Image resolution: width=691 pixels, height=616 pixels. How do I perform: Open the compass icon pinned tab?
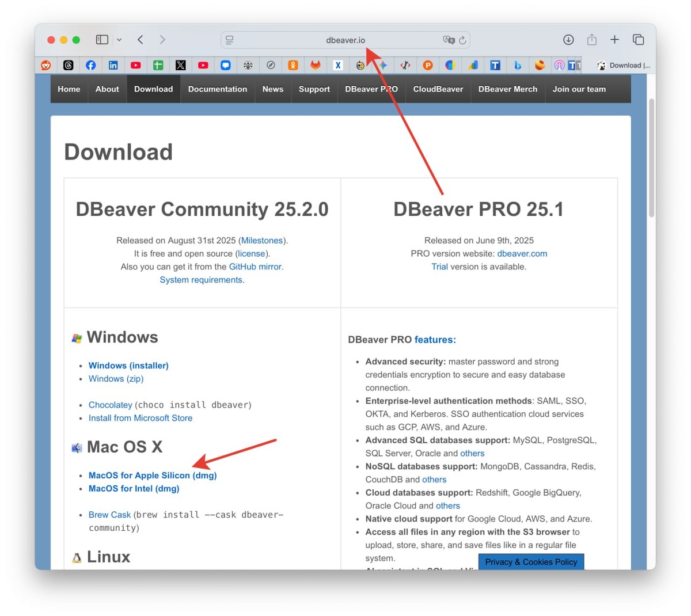pyautogui.click(x=271, y=65)
